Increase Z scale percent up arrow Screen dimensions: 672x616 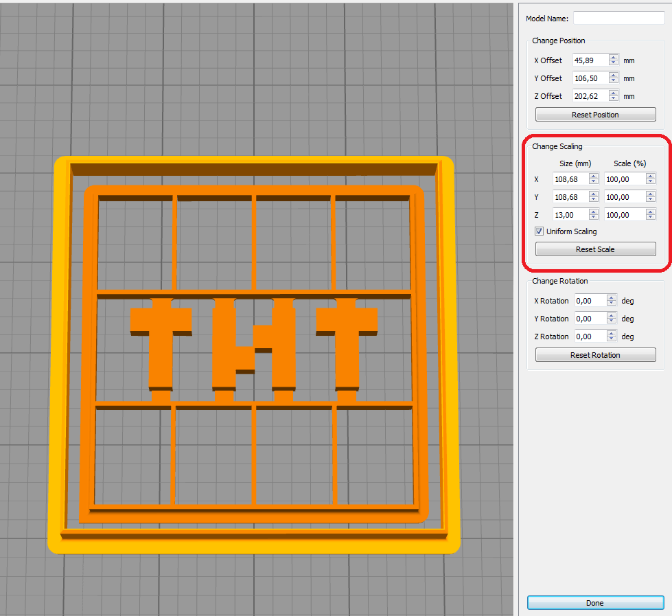pos(651,212)
